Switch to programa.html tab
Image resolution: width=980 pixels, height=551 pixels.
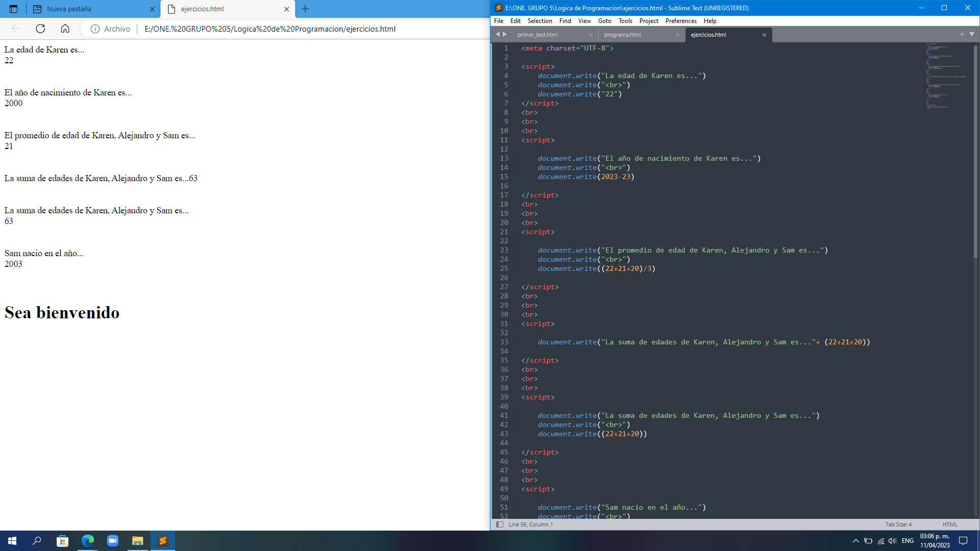tap(623, 35)
